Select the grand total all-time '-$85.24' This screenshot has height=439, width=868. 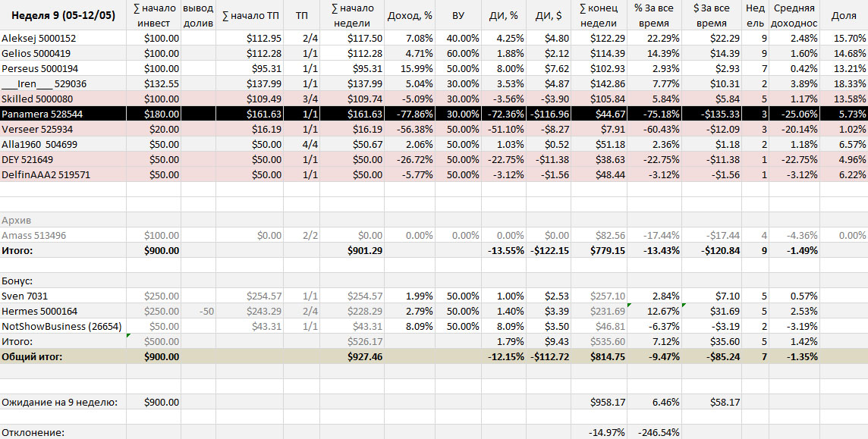(712, 356)
